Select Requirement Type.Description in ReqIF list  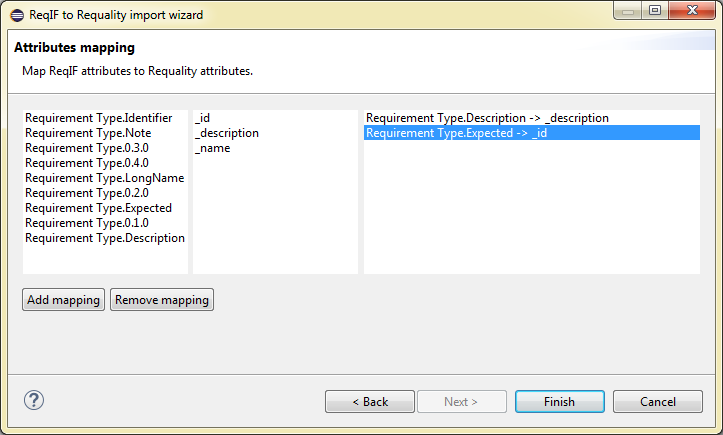tap(105, 238)
